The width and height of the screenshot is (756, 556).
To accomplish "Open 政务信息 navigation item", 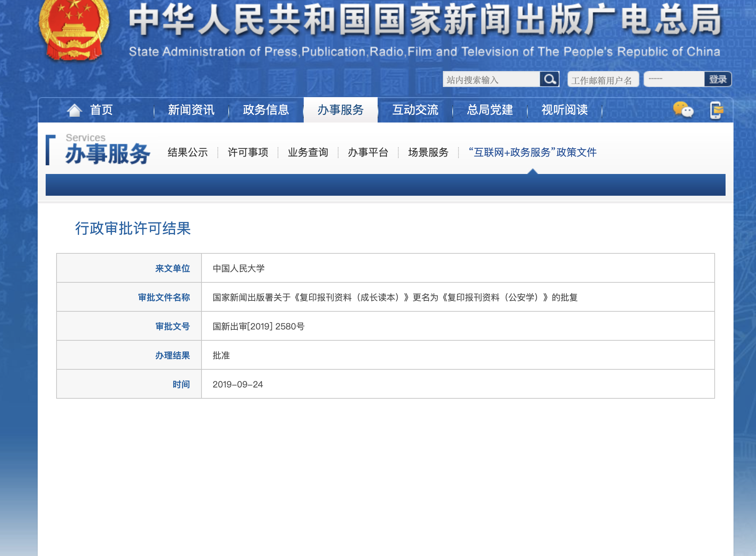I will [266, 110].
